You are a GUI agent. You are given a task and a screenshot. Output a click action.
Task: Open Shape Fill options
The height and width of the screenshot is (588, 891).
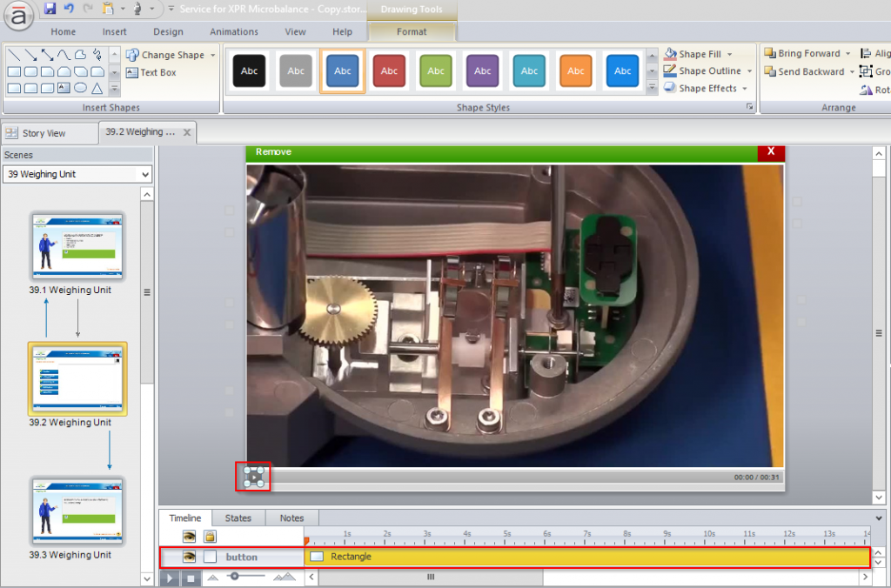[x=698, y=54]
